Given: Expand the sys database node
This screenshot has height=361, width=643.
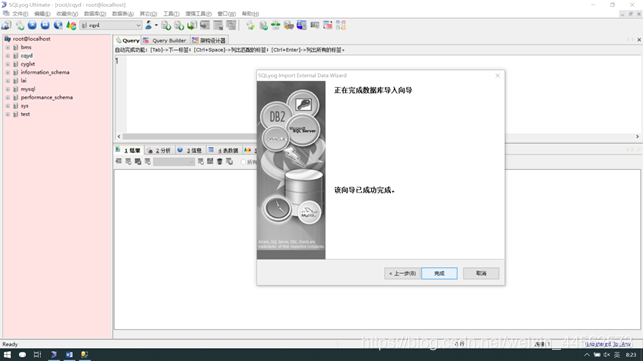Looking at the screenshot, I should point(7,106).
